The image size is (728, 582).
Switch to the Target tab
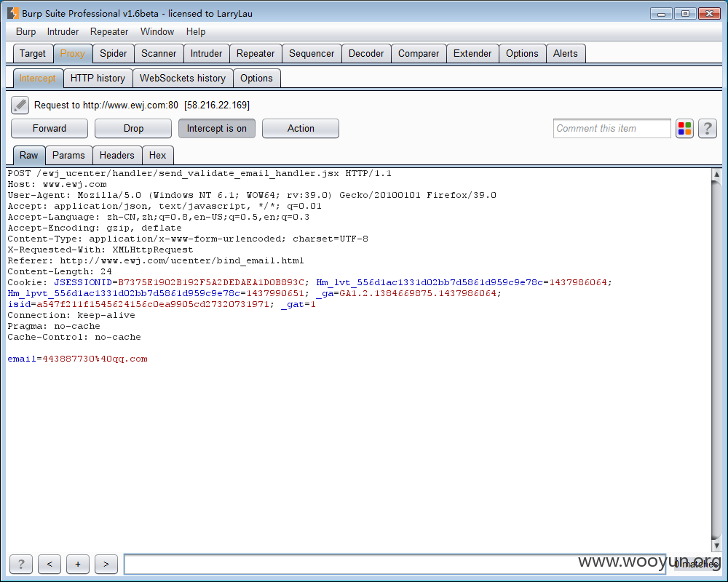tap(33, 53)
